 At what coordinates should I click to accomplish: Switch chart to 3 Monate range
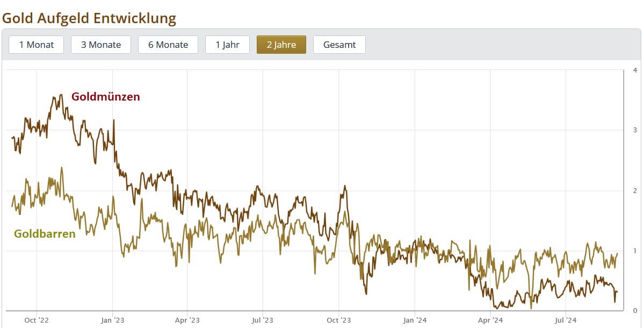pyautogui.click(x=101, y=45)
